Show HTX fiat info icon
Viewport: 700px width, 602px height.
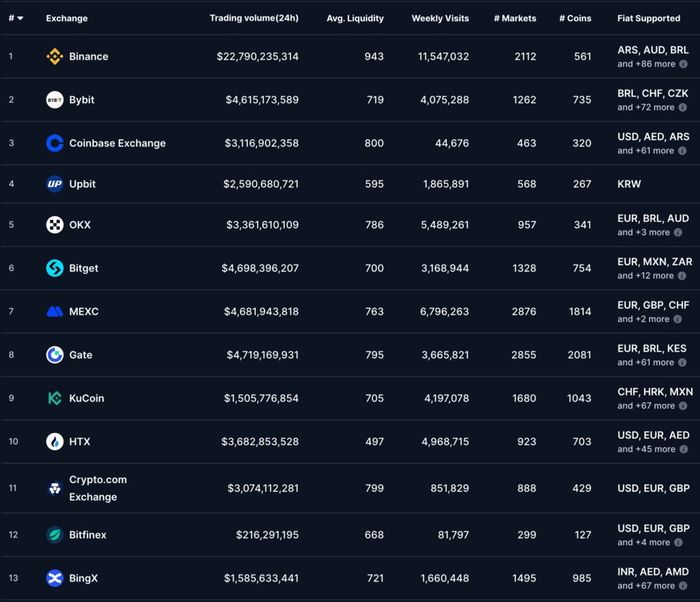(683, 449)
